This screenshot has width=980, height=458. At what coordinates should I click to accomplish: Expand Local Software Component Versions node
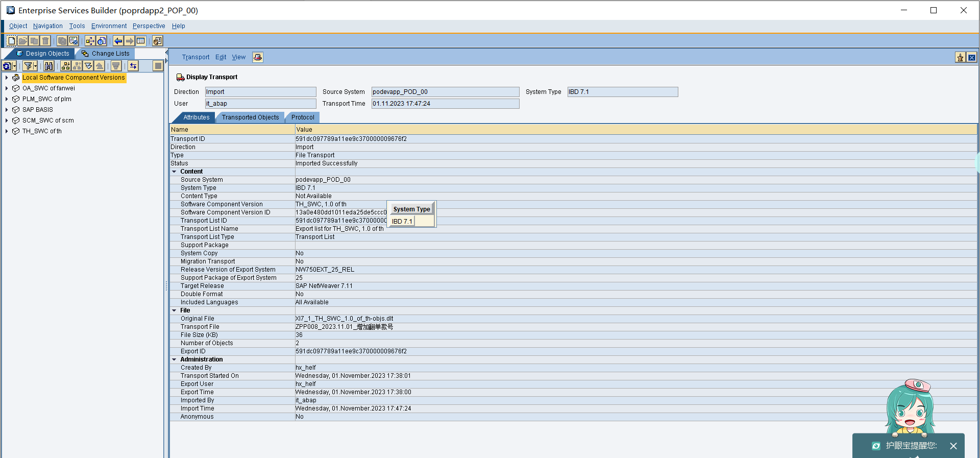7,78
